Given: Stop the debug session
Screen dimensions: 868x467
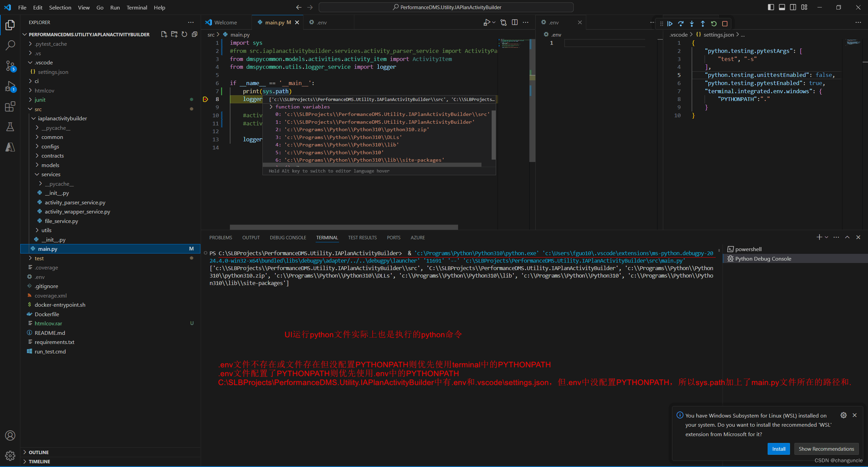Looking at the screenshot, I should 725,24.
